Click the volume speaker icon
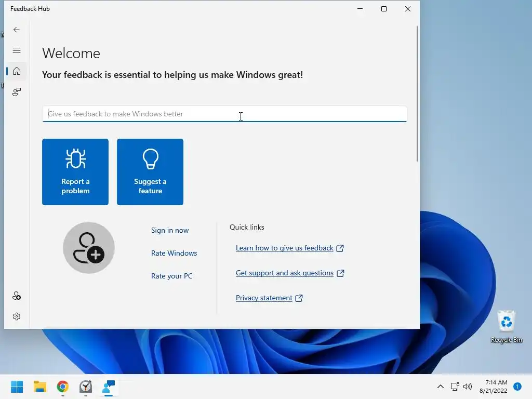Viewport: 532px width, 399px height. click(x=468, y=387)
